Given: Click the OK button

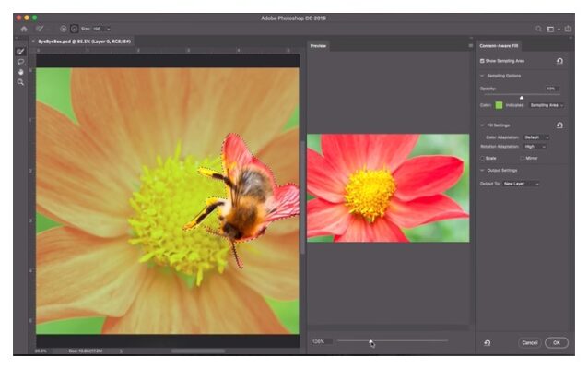Looking at the screenshot, I should [x=557, y=343].
